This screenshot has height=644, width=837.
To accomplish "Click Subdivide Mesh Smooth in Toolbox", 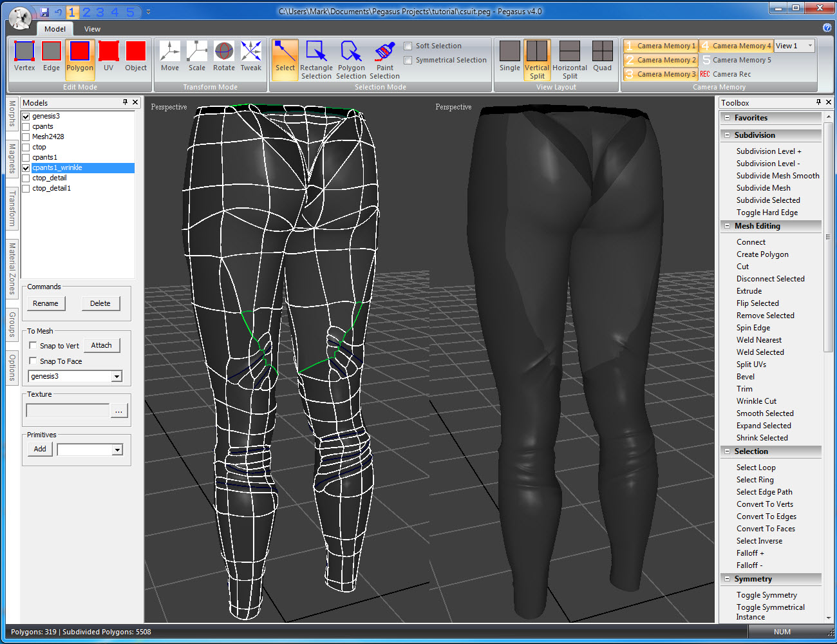I will coord(778,176).
